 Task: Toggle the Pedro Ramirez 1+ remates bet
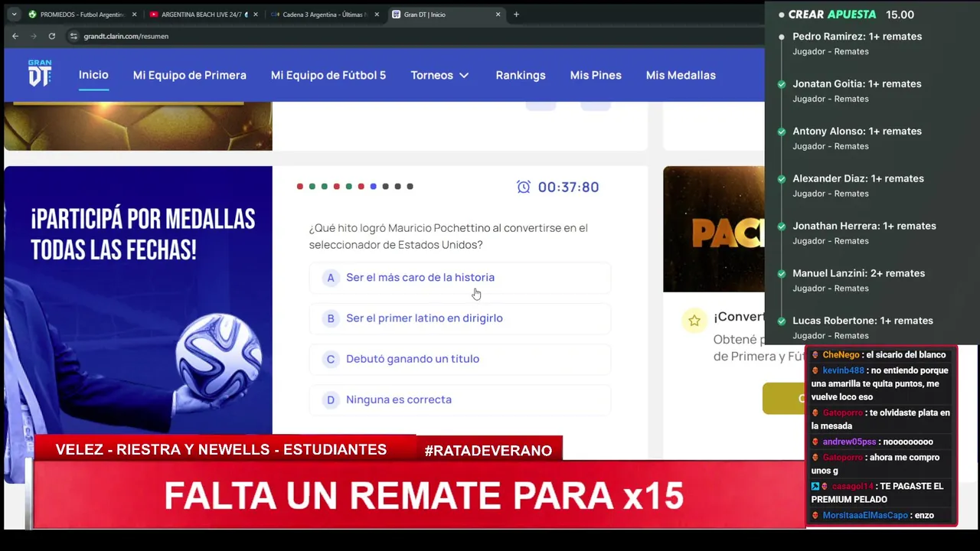782,37
